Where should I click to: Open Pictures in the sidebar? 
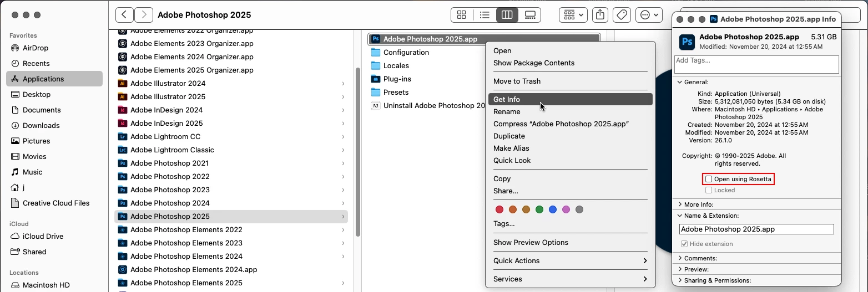click(x=54, y=141)
